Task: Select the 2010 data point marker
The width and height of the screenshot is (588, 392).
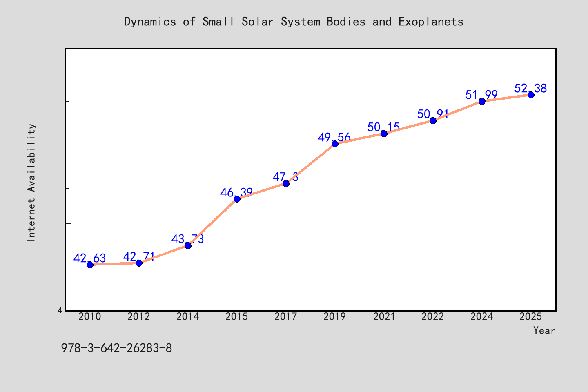Action: [x=90, y=265]
